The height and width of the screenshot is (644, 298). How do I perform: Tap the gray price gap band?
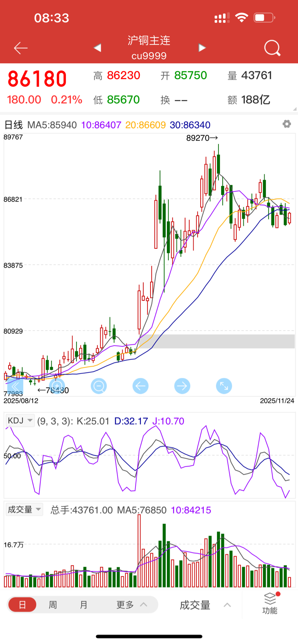[x=217, y=341]
